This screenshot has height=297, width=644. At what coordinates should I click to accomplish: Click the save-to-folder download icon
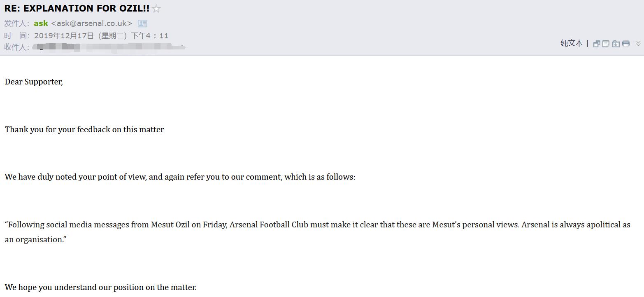(616, 44)
